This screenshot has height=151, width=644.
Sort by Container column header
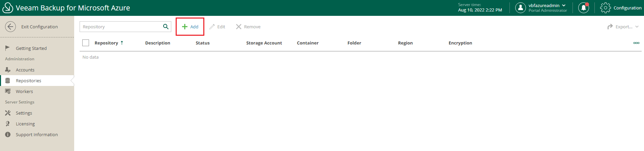pyautogui.click(x=308, y=43)
